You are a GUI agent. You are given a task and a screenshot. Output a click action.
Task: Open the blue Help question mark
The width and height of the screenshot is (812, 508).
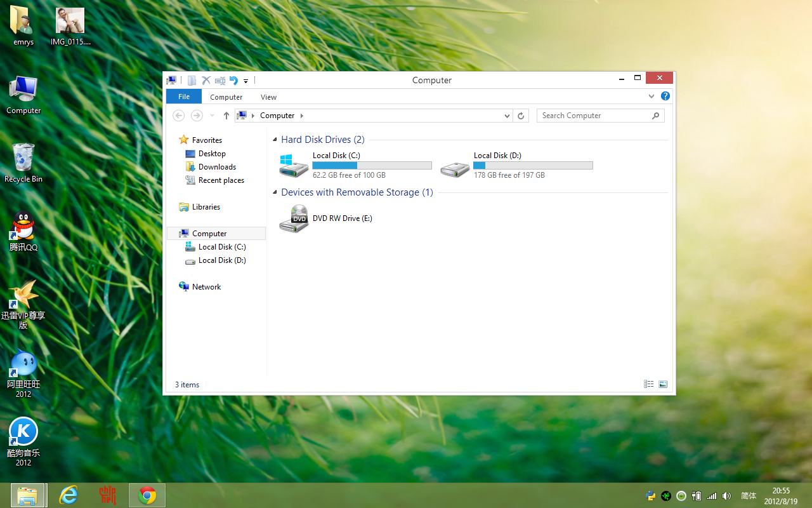point(665,97)
